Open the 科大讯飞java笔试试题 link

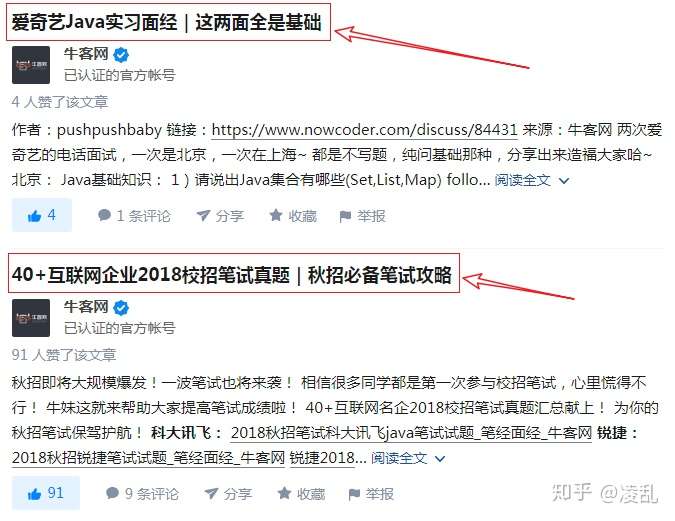coord(411,433)
